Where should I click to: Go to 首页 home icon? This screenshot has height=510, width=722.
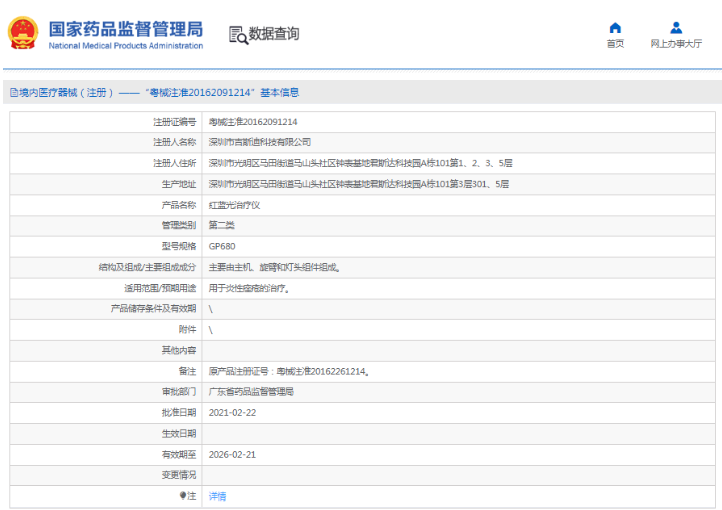coord(615,28)
